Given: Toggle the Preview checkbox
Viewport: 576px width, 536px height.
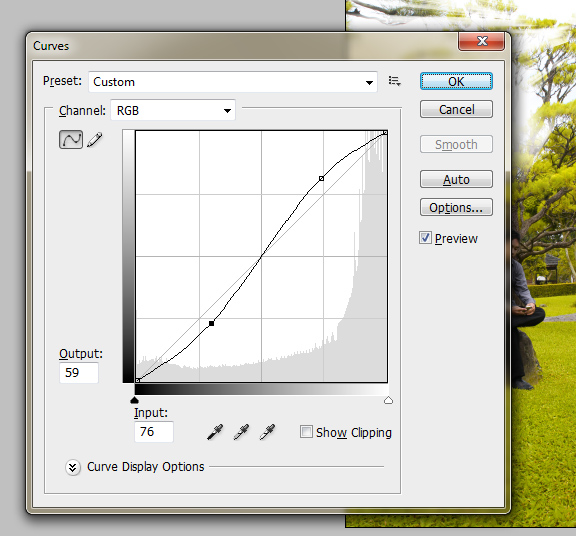Looking at the screenshot, I should [x=425, y=238].
